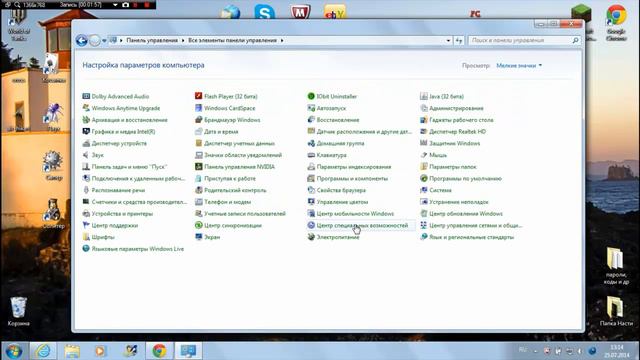
Task: Open Брандмауэр Windows icon
Action: click(198, 120)
